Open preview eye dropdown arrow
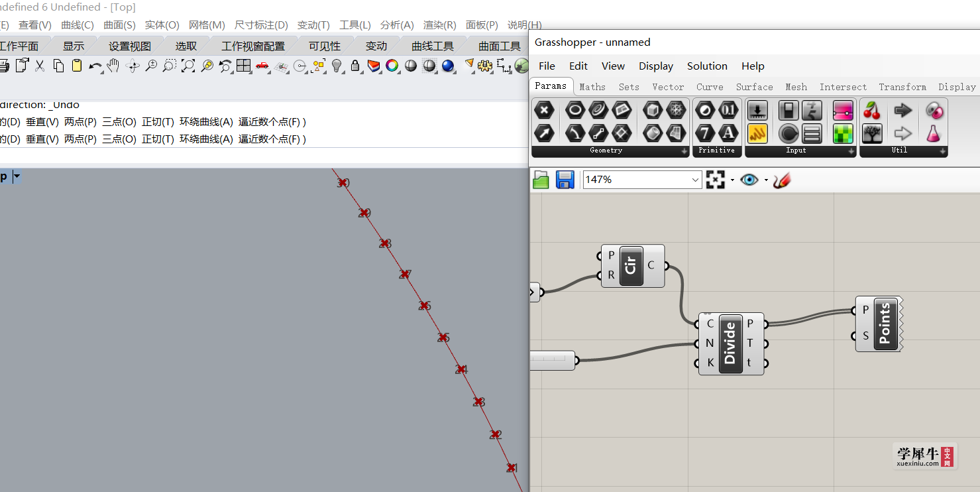The image size is (980, 492). [766, 180]
